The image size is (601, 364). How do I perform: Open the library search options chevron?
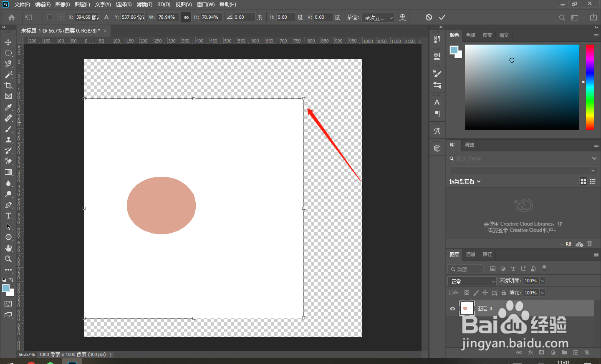[594, 158]
